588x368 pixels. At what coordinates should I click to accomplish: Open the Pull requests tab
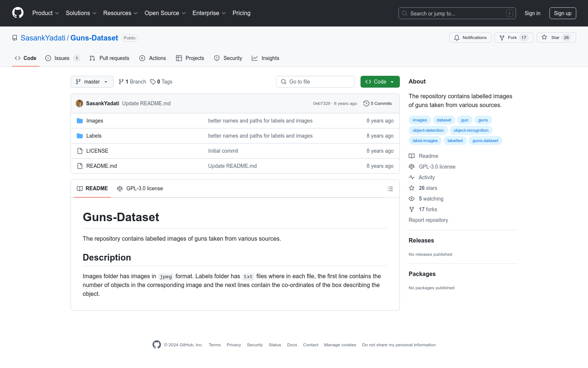(110, 58)
